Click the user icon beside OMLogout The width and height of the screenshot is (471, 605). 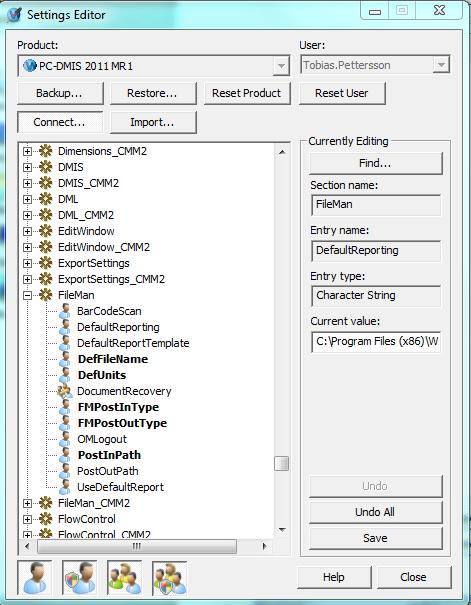(x=65, y=439)
